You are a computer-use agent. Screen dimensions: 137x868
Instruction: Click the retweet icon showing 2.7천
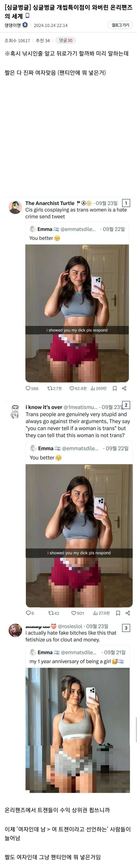point(50,388)
